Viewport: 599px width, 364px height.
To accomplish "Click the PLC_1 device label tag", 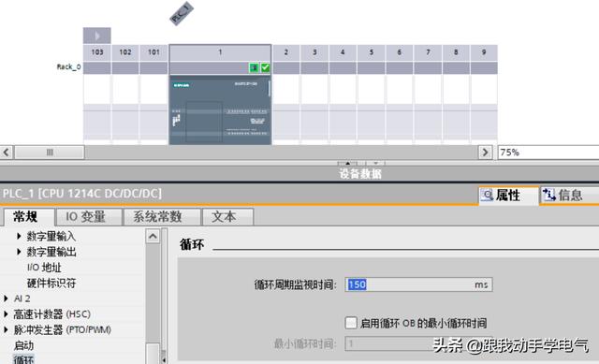I will click(x=182, y=14).
